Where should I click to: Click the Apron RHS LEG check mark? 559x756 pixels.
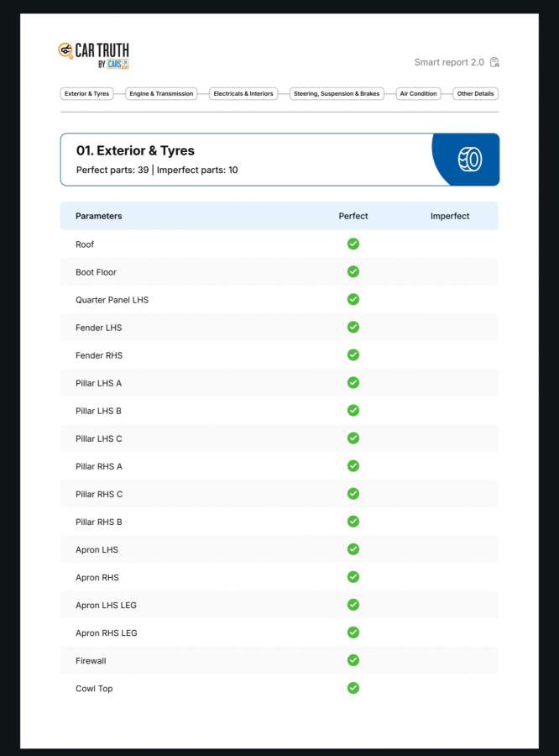pos(353,633)
